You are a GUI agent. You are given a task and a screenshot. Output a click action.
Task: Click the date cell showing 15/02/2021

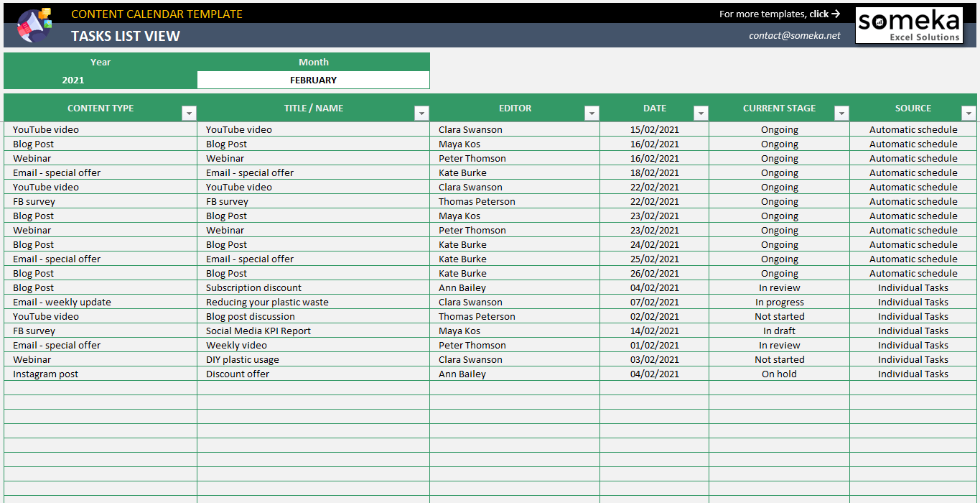[655, 129]
